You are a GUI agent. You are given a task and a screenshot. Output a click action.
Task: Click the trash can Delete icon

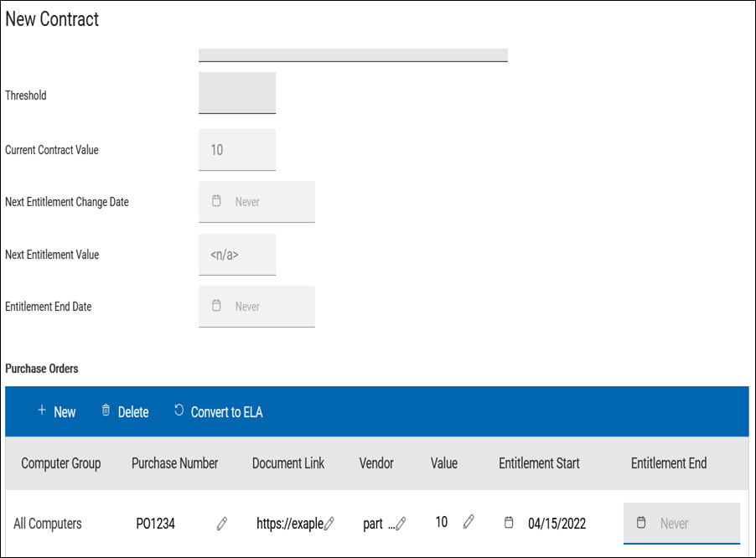click(x=106, y=410)
